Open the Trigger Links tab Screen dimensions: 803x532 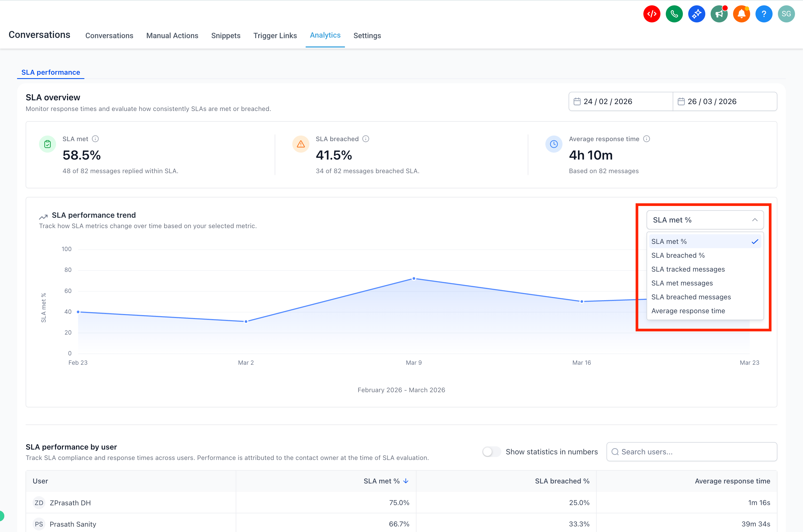(x=275, y=36)
